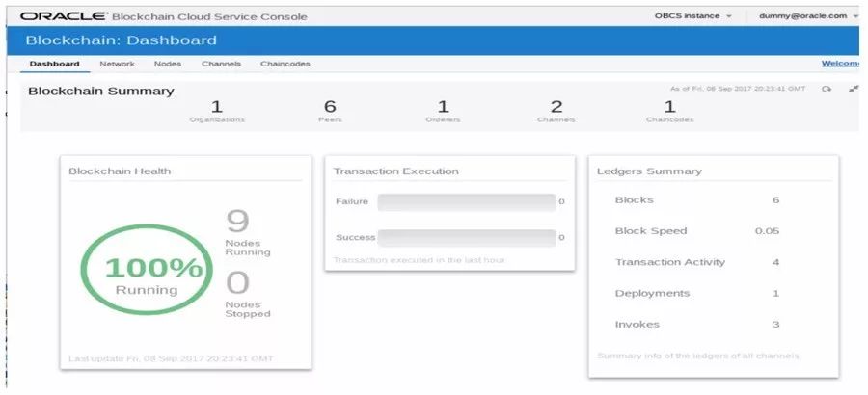
Task: Switch to the Network tab
Action: point(117,64)
